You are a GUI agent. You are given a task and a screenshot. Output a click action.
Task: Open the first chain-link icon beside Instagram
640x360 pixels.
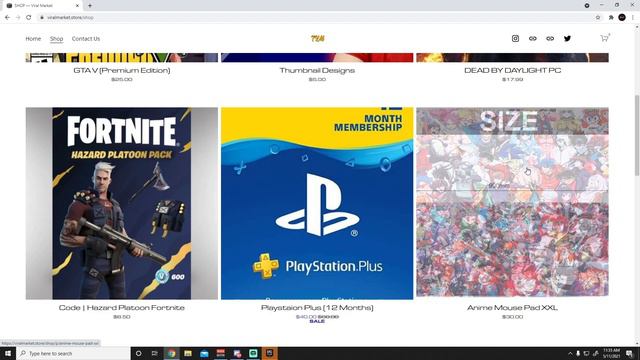click(533, 38)
